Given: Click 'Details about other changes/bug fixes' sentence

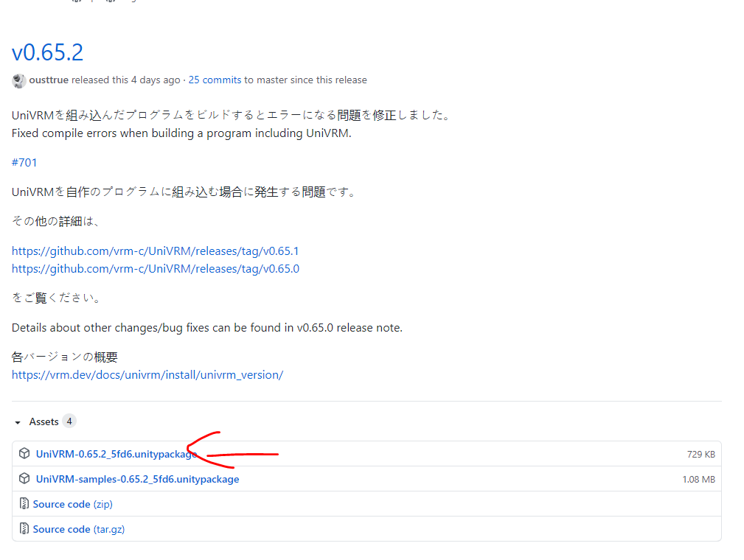Looking at the screenshot, I should [207, 328].
